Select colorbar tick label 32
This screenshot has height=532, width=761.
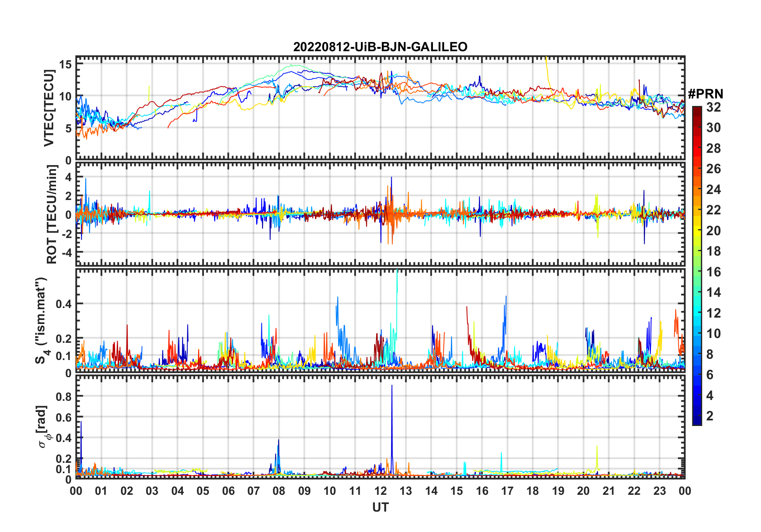click(713, 107)
